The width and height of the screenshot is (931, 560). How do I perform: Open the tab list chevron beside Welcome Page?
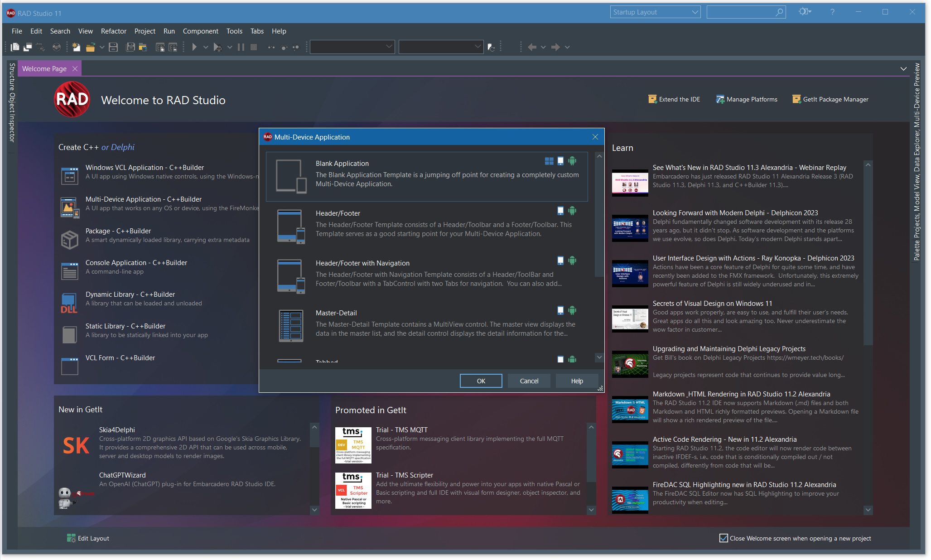[x=903, y=69]
